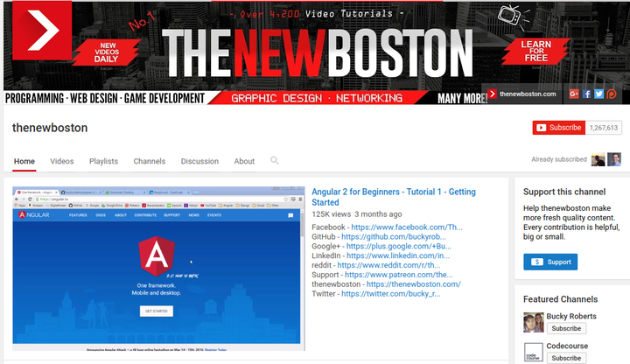
Task: Open the Facebook link in description
Action: [x=407, y=227]
